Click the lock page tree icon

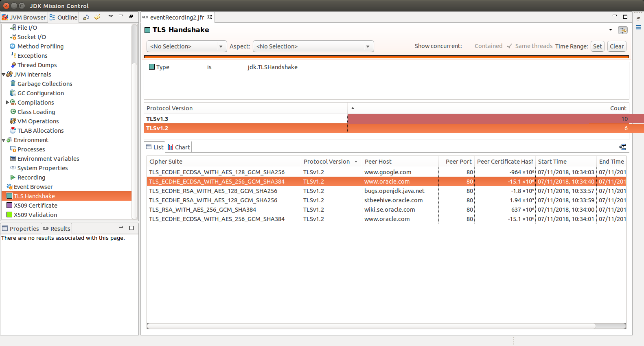coord(86,18)
